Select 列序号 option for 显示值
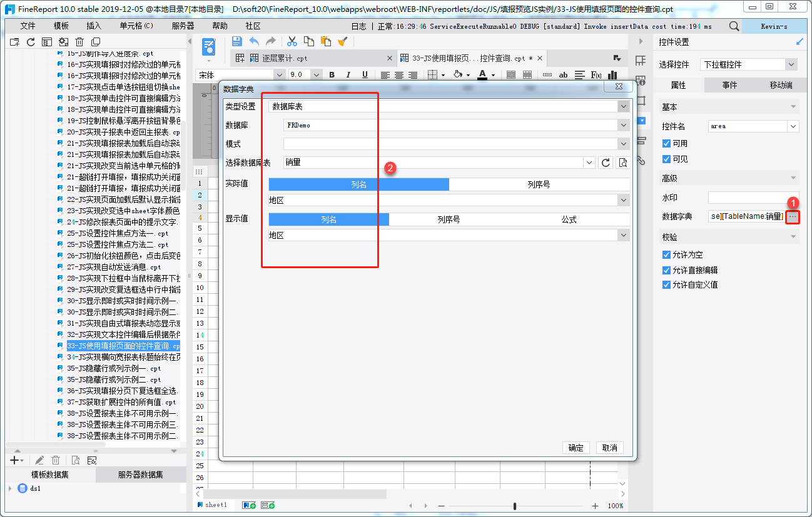The image size is (812, 517). [449, 219]
